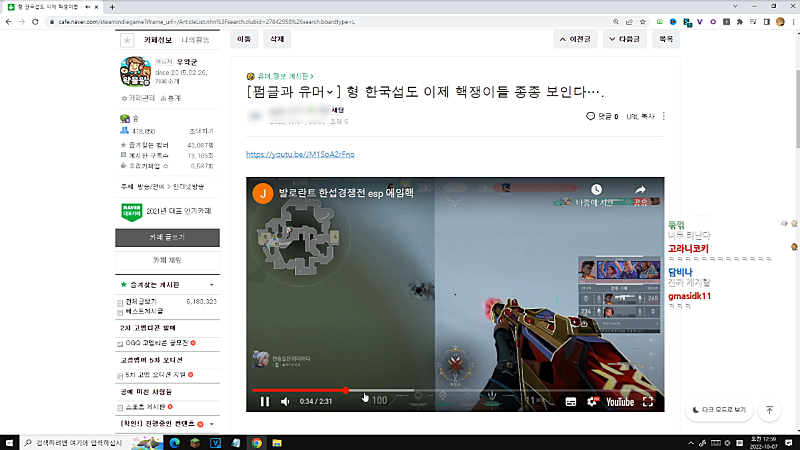This screenshot has height=450, width=800.
Task: Open Chrome profile avatar
Action: 780,22
